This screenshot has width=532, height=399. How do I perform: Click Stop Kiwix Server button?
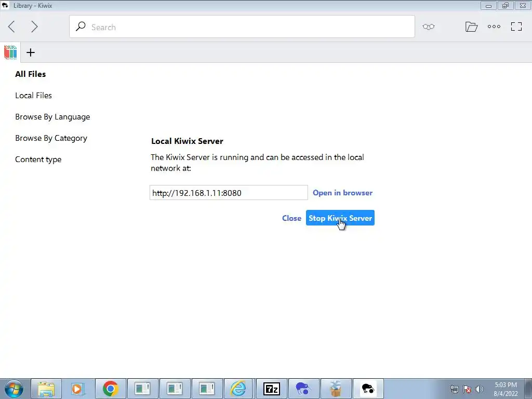pos(340,218)
